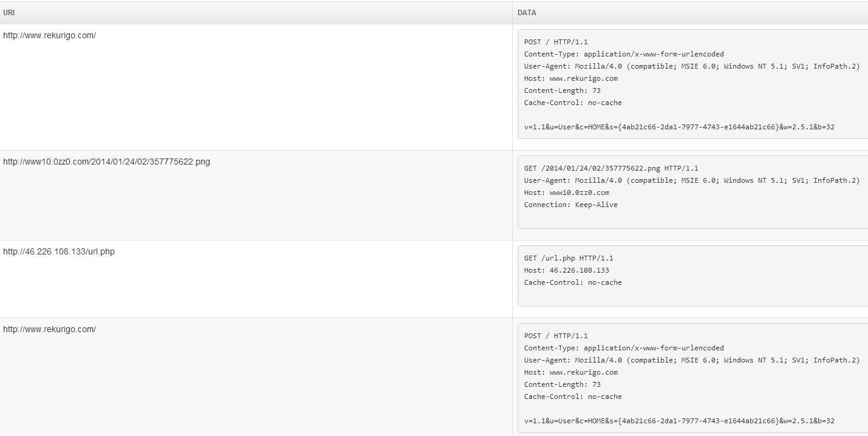
Task: Click first row's Content-Type header line
Action: coord(624,54)
